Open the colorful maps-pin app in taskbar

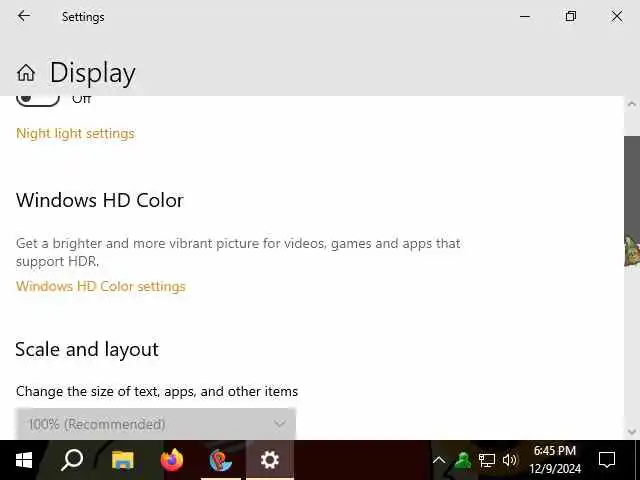click(x=221, y=460)
